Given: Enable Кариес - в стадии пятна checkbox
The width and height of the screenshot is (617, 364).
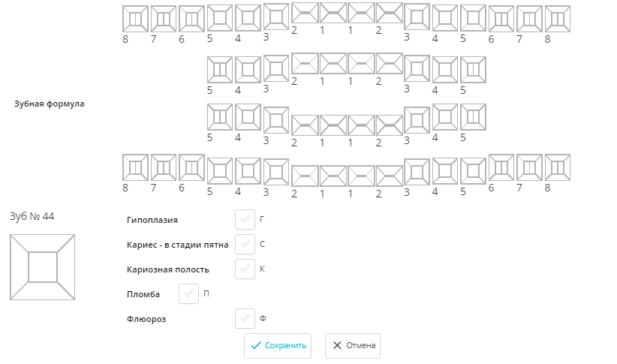Looking at the screenshot, I should coord(245,244).
